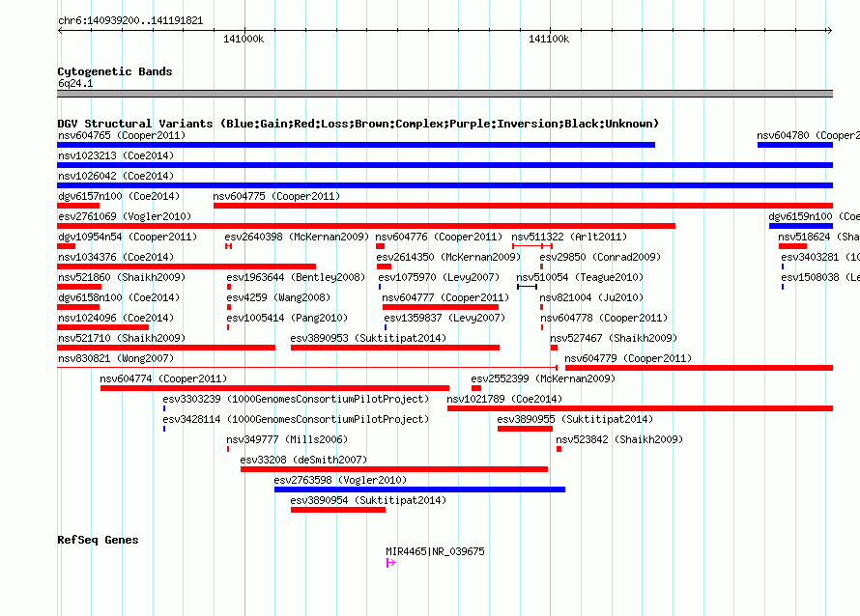Open nsv1034376 (Coe2014) variant
Screen dimensions: 860x616
pyautogui.click(x=116, y=257)
